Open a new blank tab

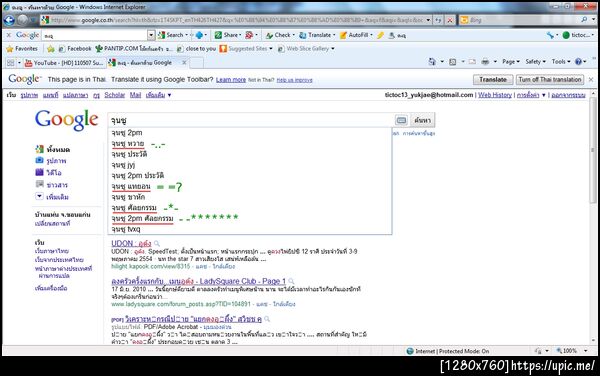196,63
